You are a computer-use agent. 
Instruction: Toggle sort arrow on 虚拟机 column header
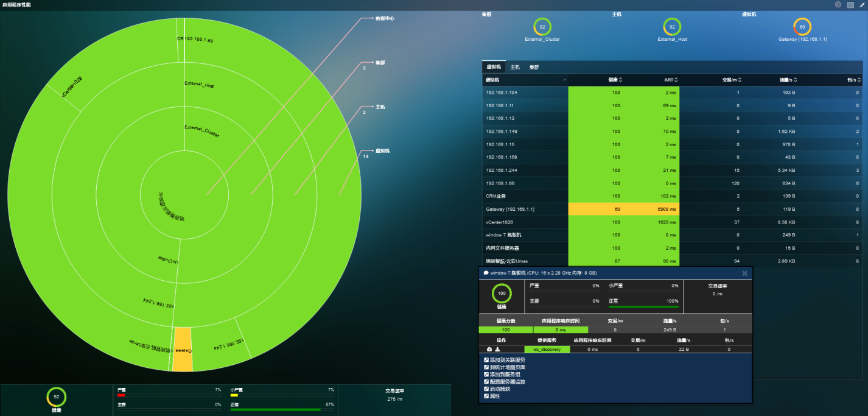click(564, 80)
